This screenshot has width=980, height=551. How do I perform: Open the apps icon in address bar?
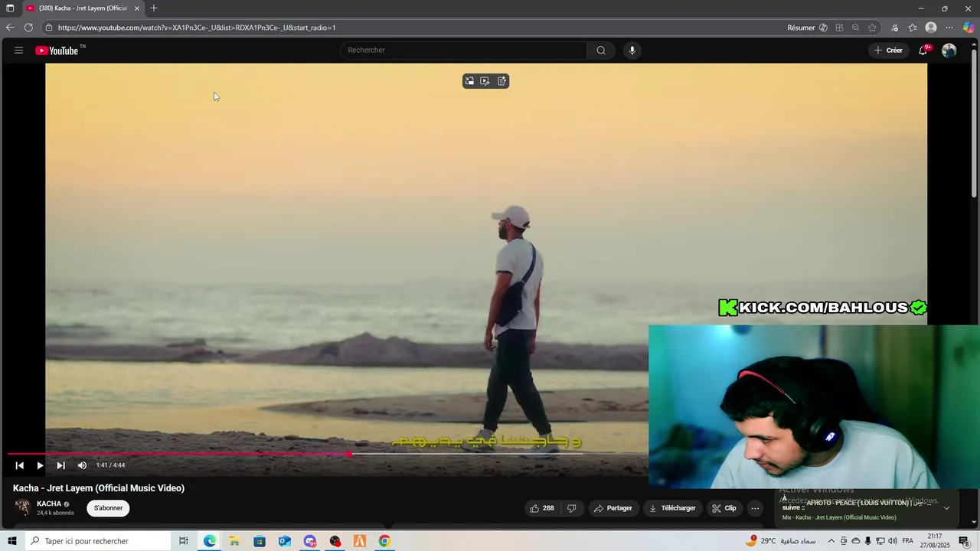(x=839, y=28)
